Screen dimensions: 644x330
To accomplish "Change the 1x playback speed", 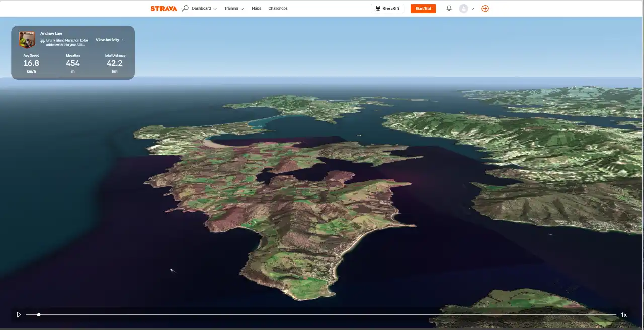I will pyautogui.click(x=624, y=315).
